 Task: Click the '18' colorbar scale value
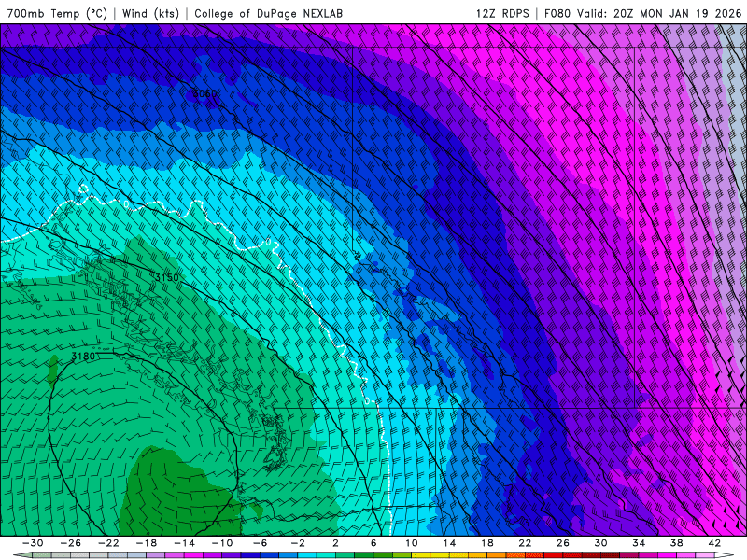tap(487, 543)
